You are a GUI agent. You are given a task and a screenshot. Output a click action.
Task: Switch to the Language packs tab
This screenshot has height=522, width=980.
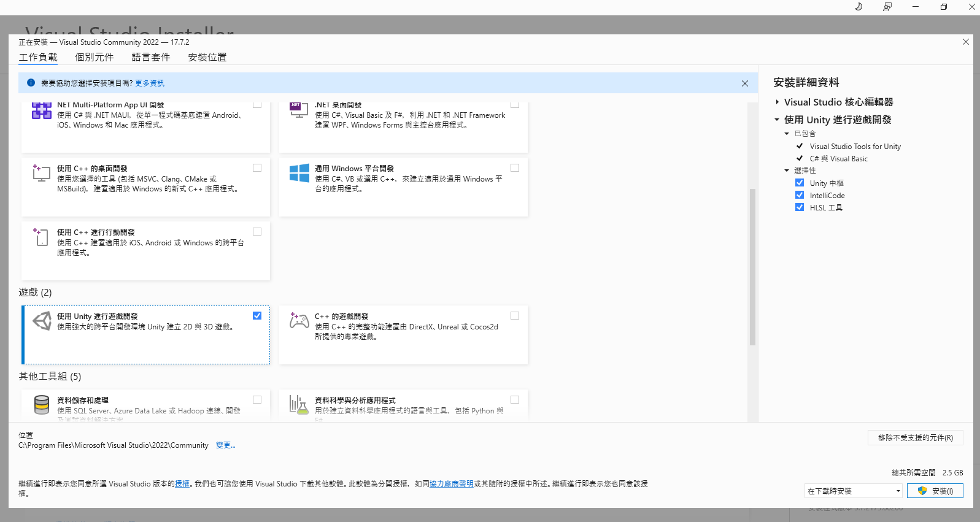coord(151,57)
